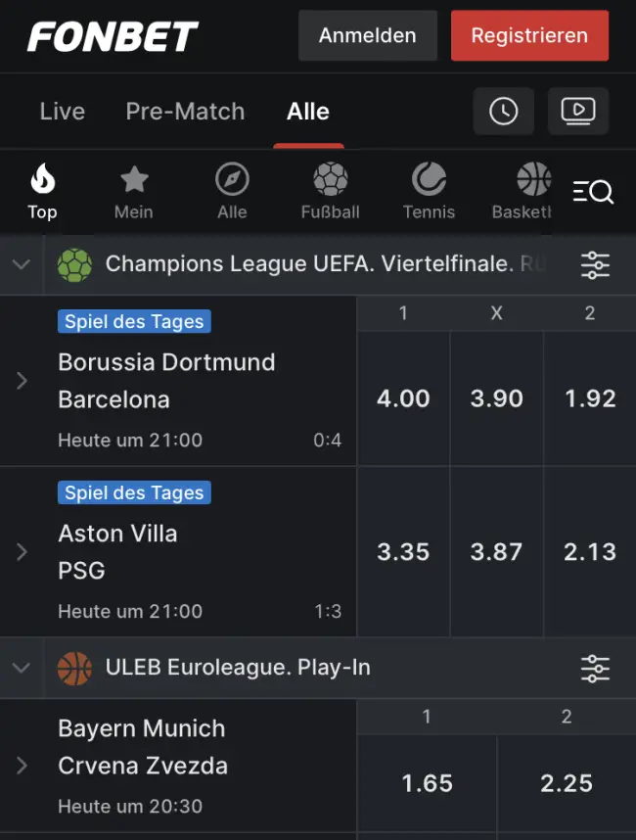The height and width of the screenshot is (840, 636).
Task: Open the live video stream icon
Action: coord(577,112)
